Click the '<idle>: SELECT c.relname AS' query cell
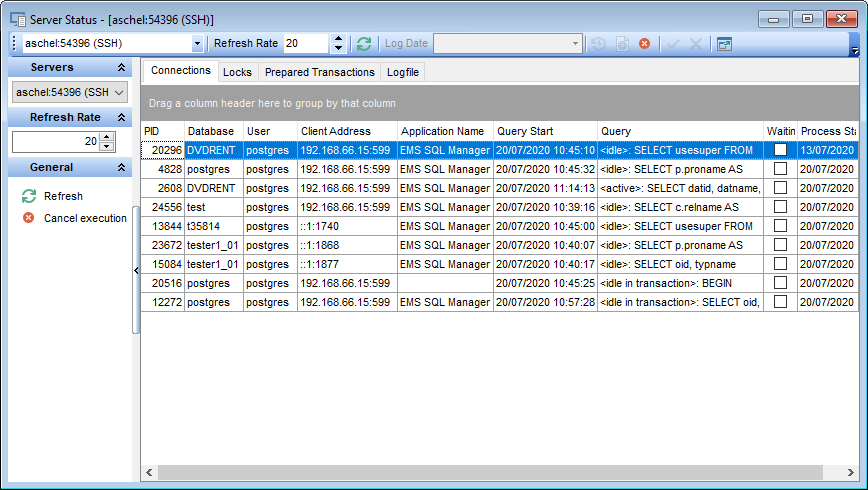Viewport: 868px width, 490px height. [680, 207]
